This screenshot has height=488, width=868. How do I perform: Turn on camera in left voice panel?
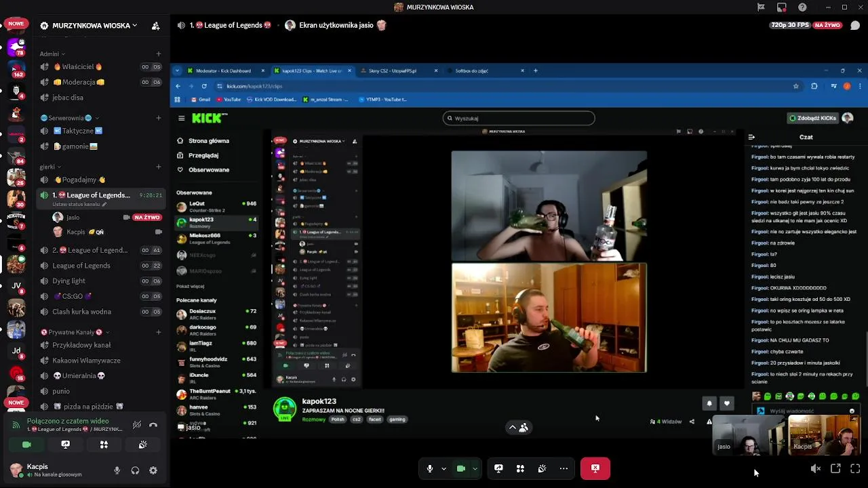point(26,445)
